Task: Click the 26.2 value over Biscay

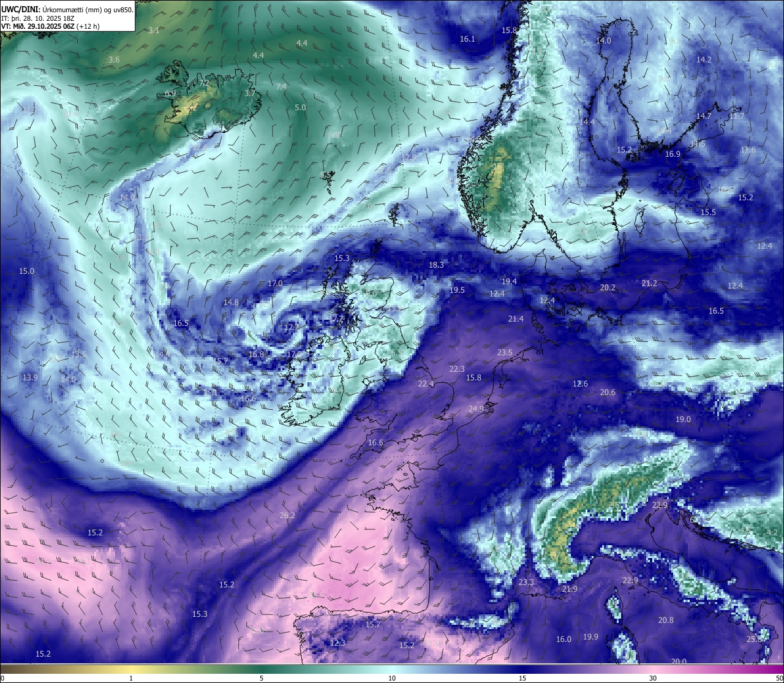Action: coord(287,515)
